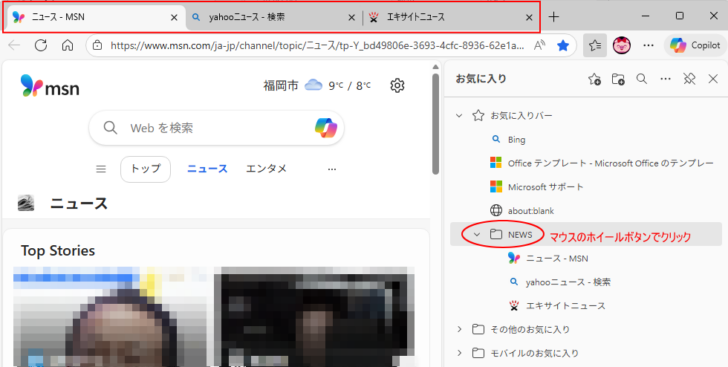Show more MSN navigation categories
This screenshot has height=367, width=728.
tap(332, 170)
